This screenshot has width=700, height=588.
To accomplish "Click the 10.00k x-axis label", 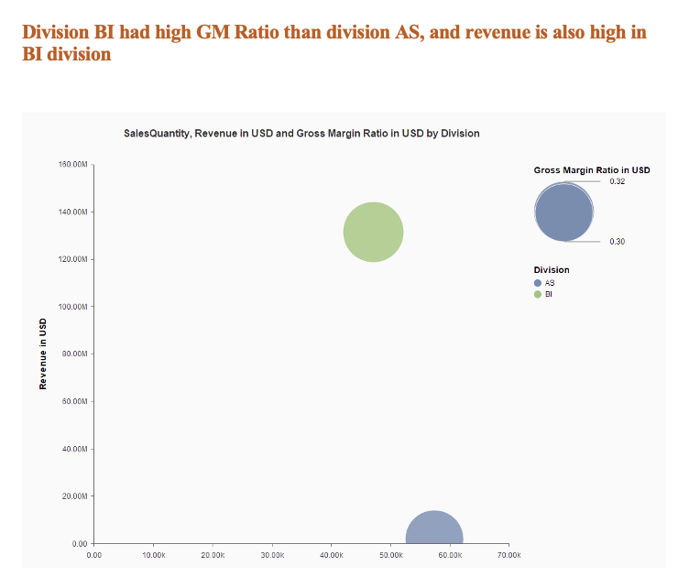I will (153, 555).
